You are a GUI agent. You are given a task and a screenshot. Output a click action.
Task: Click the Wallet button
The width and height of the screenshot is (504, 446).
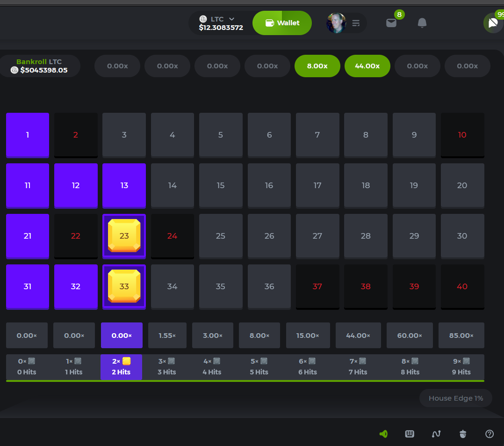click(282, 23)
